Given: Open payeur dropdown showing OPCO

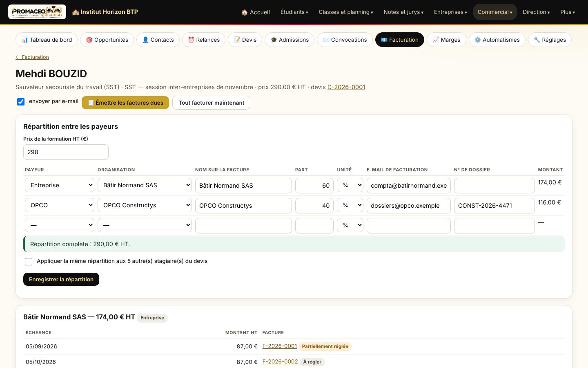Looking at the screenshot, I should pos(60,205).
